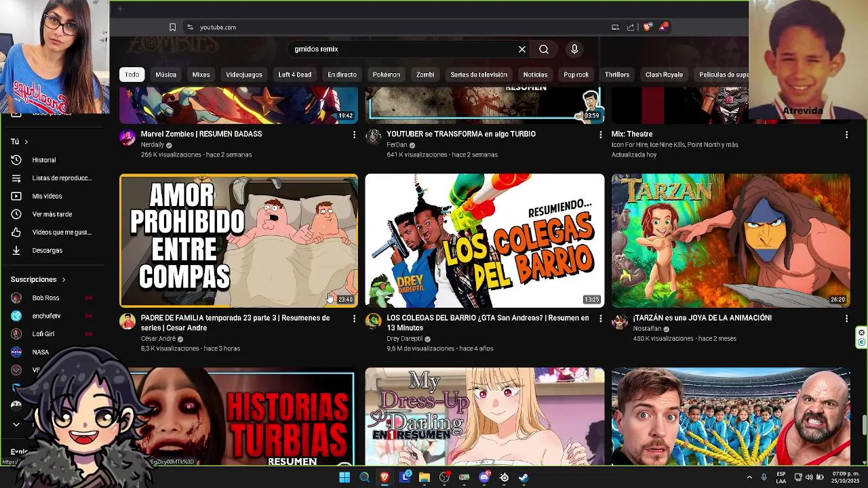
Task: Open NASA channel avatar
Action: (16, 352)
